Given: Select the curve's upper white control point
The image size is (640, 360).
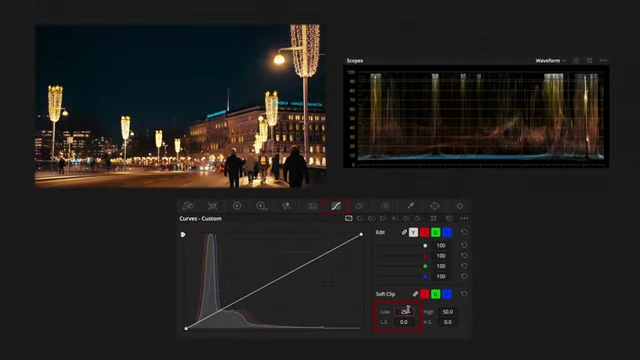Looking at the screenshot, I should (x=361, y=234).
